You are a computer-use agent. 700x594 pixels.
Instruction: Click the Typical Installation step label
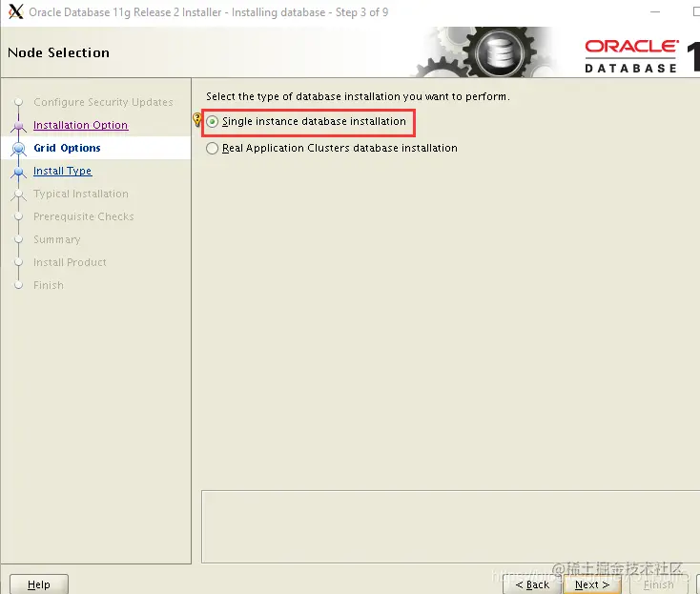81,194
